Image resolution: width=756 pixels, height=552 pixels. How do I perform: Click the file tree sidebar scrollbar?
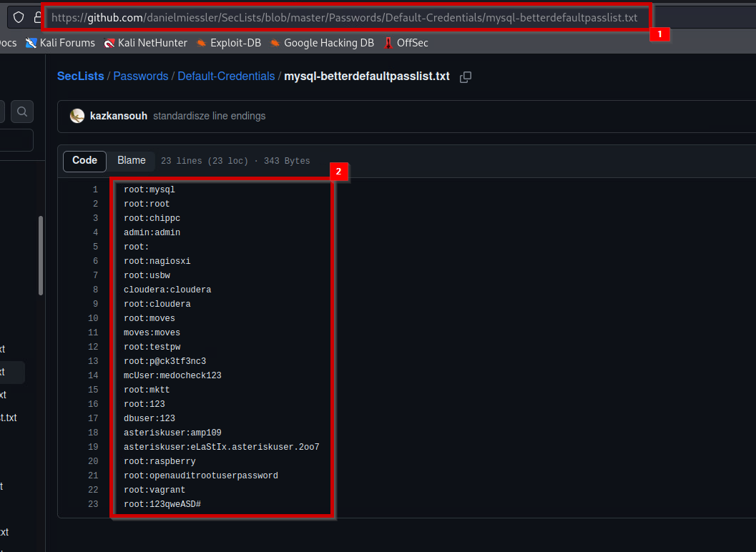point(41,255)
